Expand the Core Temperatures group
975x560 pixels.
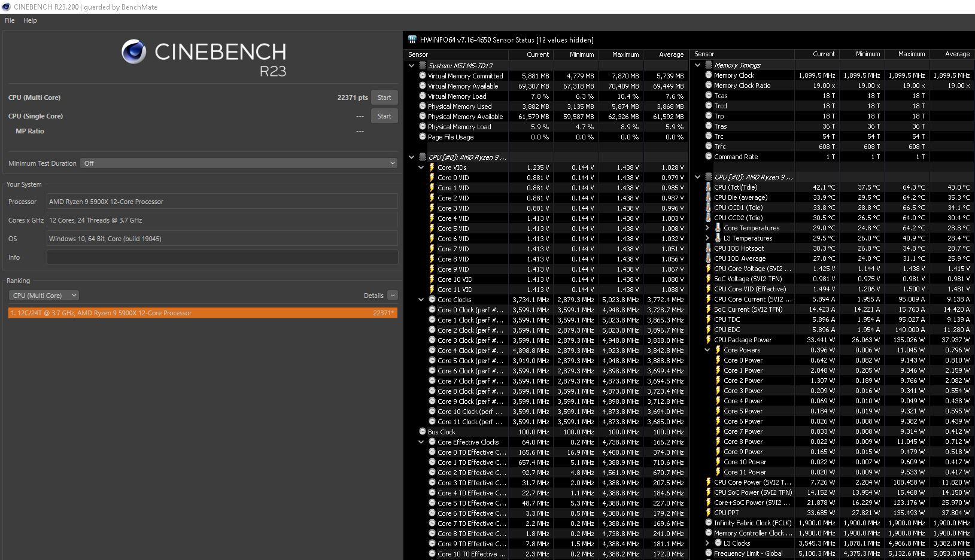[x=707, y=228]
